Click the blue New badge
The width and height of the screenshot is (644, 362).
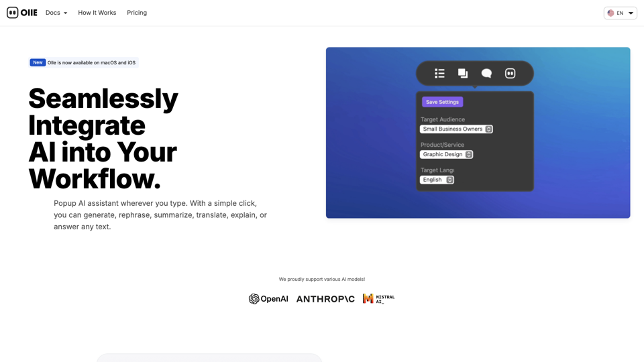pos(38,62)
